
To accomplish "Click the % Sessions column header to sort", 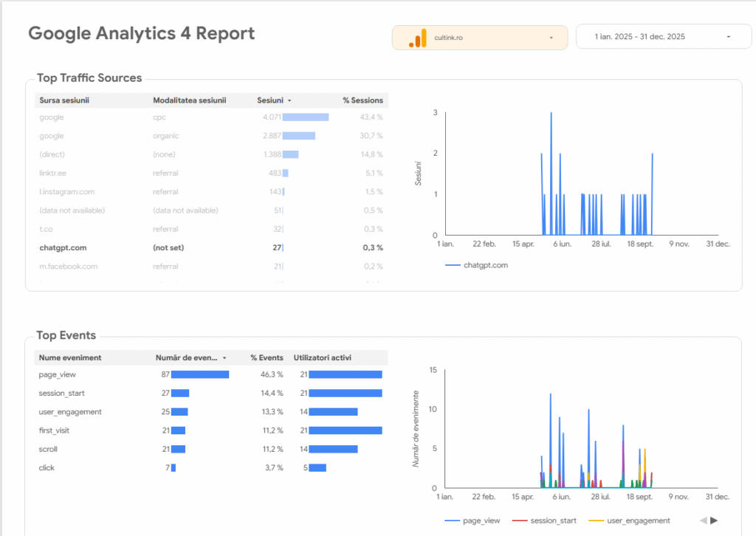I will pyautogui.click(x=362, y=100).
